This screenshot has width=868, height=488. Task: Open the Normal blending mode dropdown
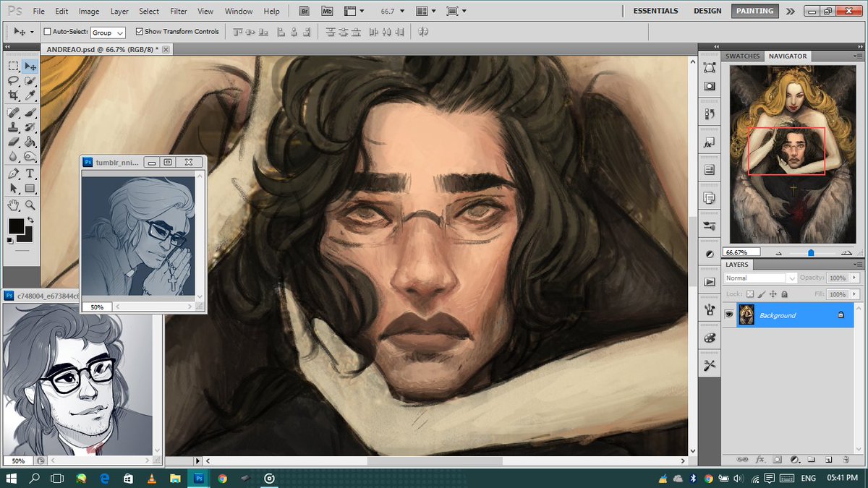click(759, 278)
